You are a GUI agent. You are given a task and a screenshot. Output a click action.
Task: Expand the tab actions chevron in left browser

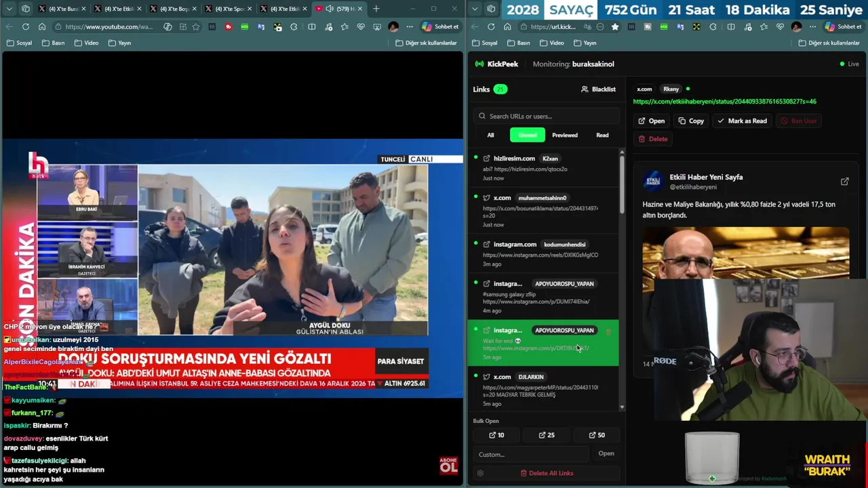pyautogui.click(x=9, y=9)
